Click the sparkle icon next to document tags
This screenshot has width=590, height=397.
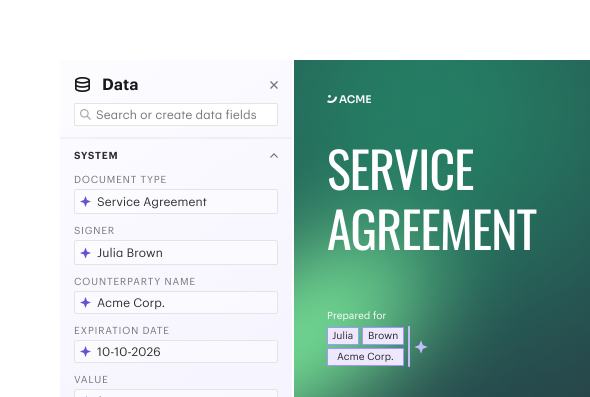pos(421,347)
